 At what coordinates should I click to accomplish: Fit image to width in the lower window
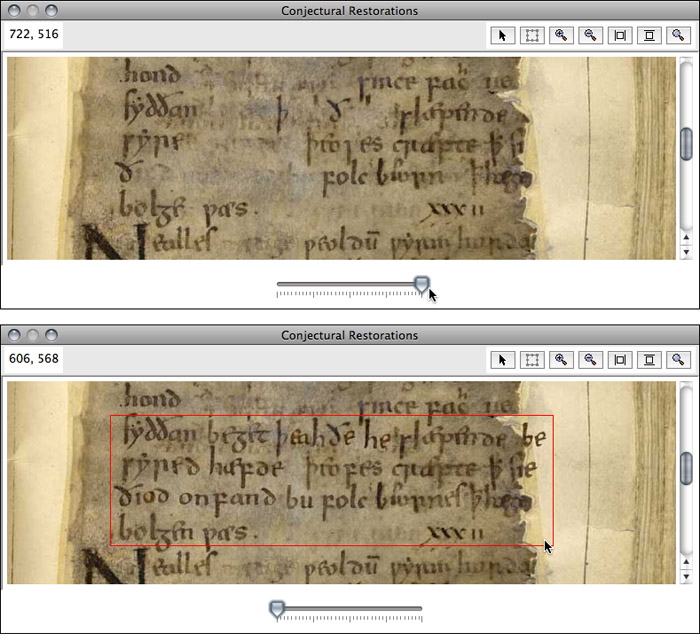coord(620,360)
